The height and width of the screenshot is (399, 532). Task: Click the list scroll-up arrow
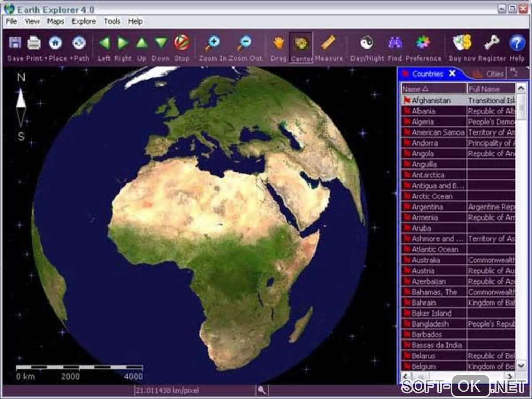[521, 89]
